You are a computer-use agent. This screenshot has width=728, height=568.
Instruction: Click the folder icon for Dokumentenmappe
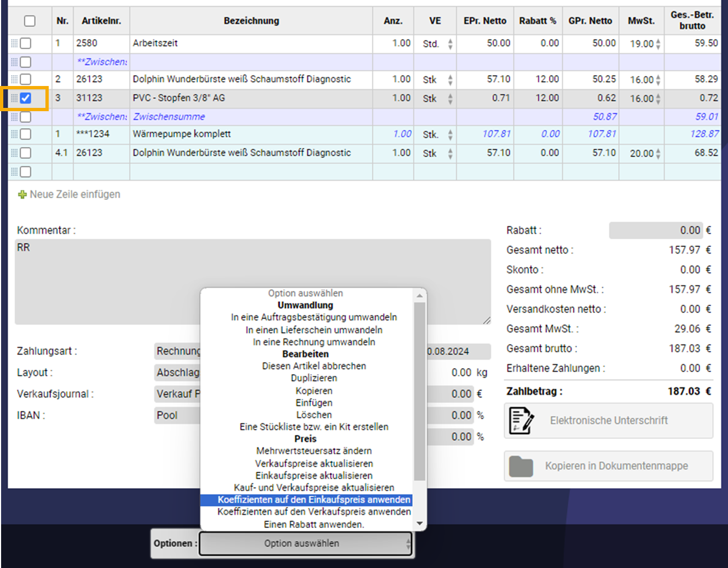(x=521, y=466)
